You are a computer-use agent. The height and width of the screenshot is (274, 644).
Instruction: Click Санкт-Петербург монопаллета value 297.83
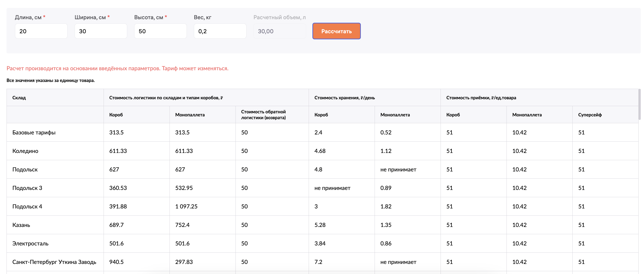(x=184, y=262)
